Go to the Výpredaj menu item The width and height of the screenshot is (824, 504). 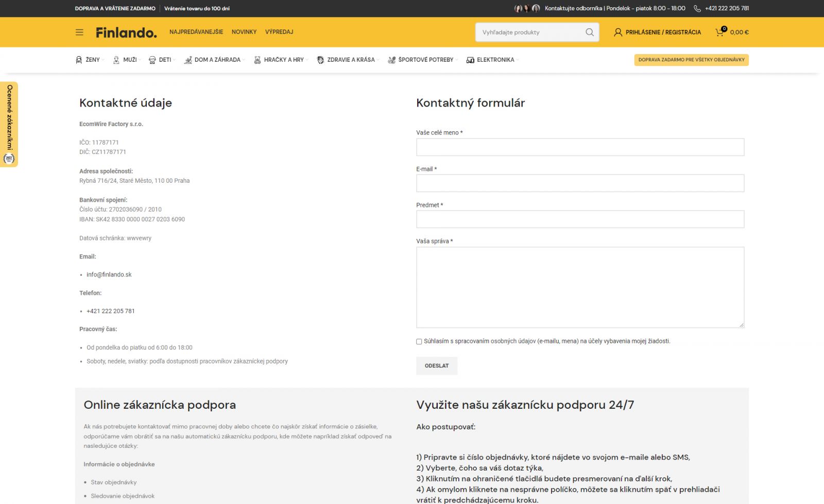tap(279, 32)
